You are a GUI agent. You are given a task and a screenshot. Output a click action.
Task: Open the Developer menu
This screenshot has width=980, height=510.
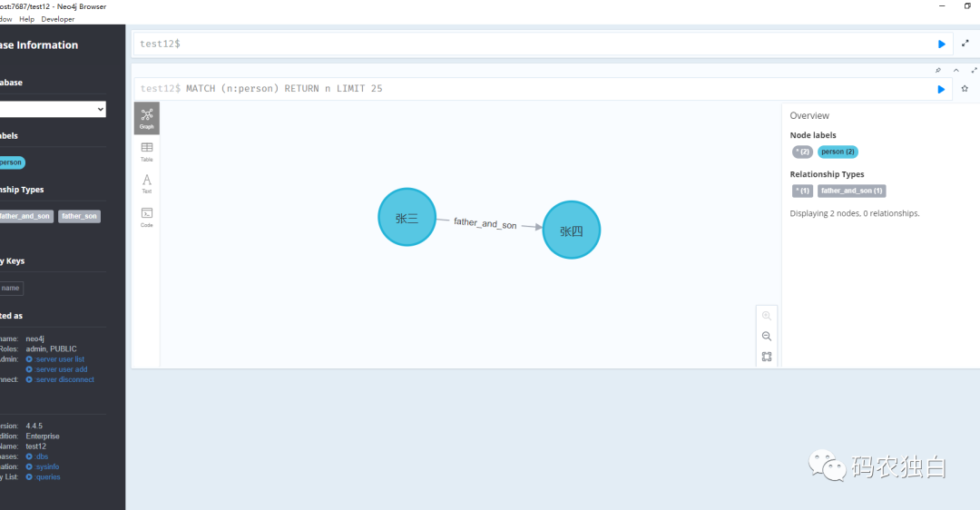point(57,19)
